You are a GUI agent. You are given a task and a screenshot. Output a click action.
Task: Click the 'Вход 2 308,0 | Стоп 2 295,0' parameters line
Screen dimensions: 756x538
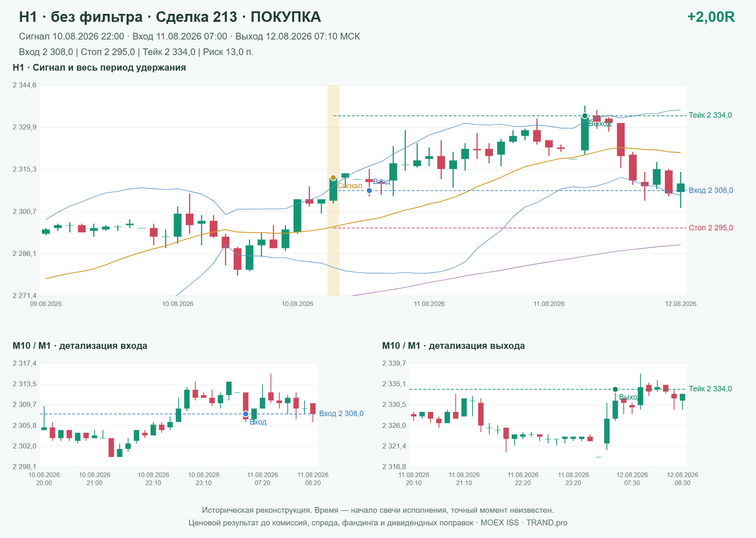coord(136,52)
